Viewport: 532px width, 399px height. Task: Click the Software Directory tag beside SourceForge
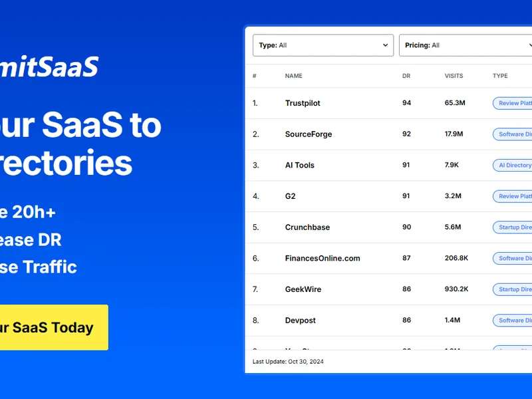pyautogui.click(x=512, y=134)
